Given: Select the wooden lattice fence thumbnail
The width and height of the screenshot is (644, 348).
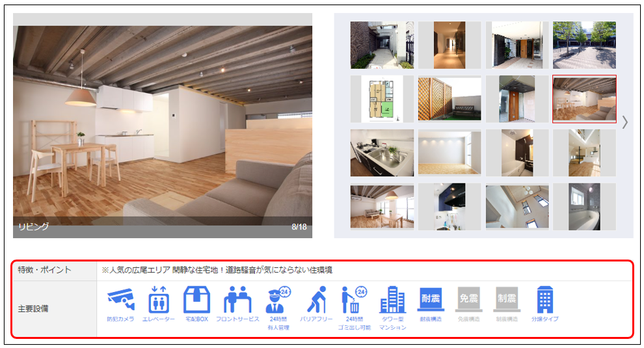Looking at the screenshot, I should click(449, 99).
